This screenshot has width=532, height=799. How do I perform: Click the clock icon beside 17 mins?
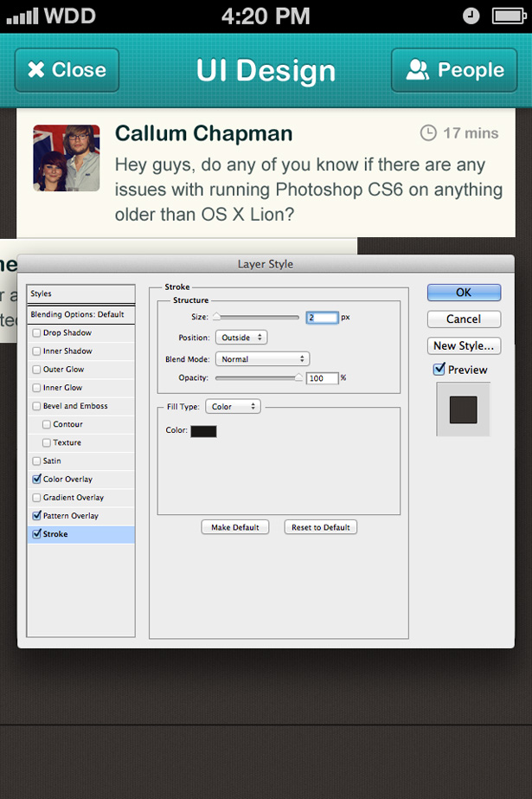click(428, 132)
